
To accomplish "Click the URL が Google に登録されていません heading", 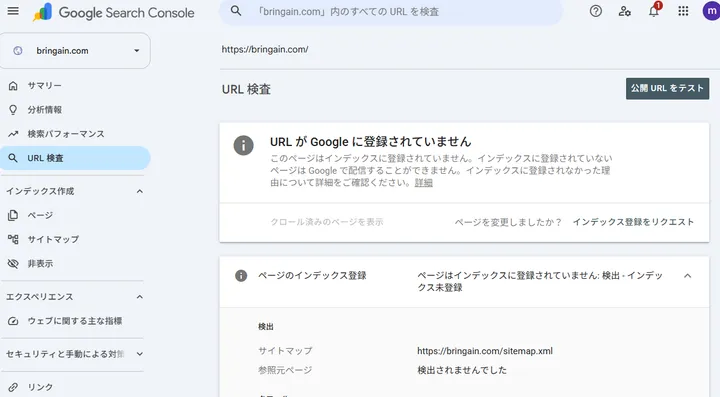I will (x=371, y=142).
